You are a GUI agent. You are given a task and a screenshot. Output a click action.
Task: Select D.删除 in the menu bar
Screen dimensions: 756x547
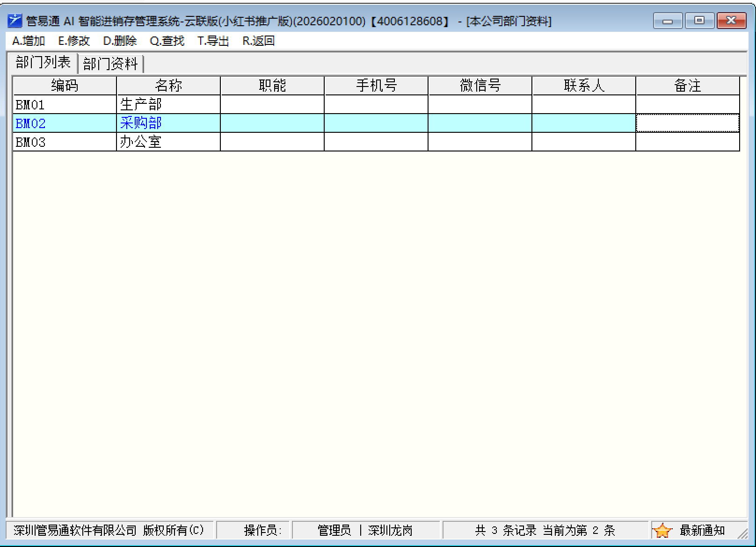click(x=120, y=41)
